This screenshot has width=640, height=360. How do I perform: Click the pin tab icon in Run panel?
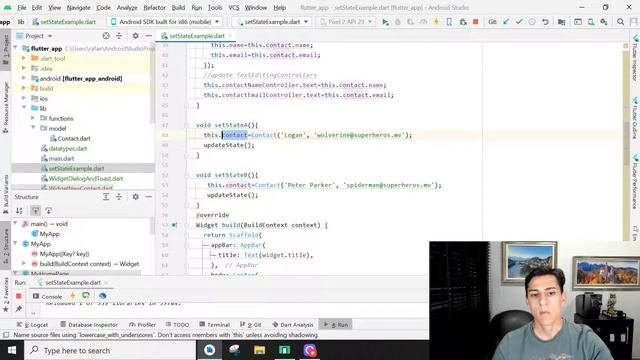(x=18, y=309)
